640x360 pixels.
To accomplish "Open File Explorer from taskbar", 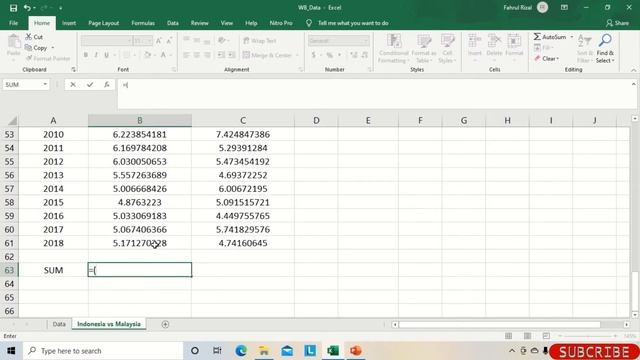I will tap(264, 351).
